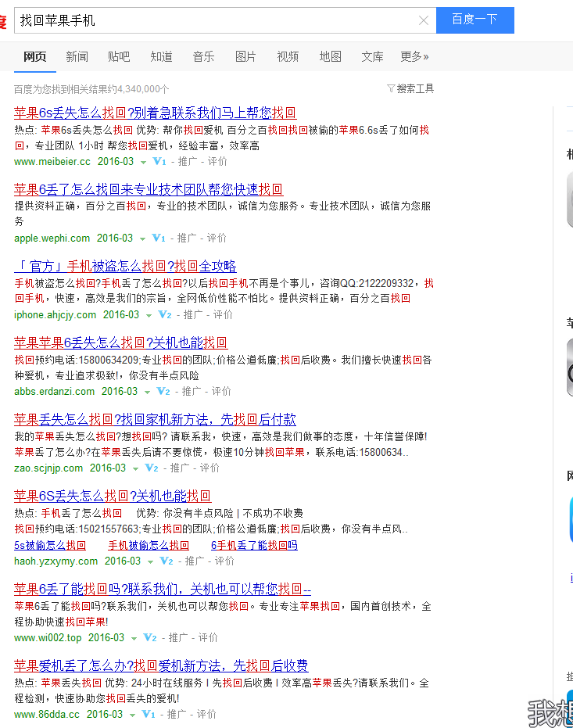Click 评价 for iphone.ahjcjy.com result
Viewport: 573px width, 728px height.
(x=223, y=314)
